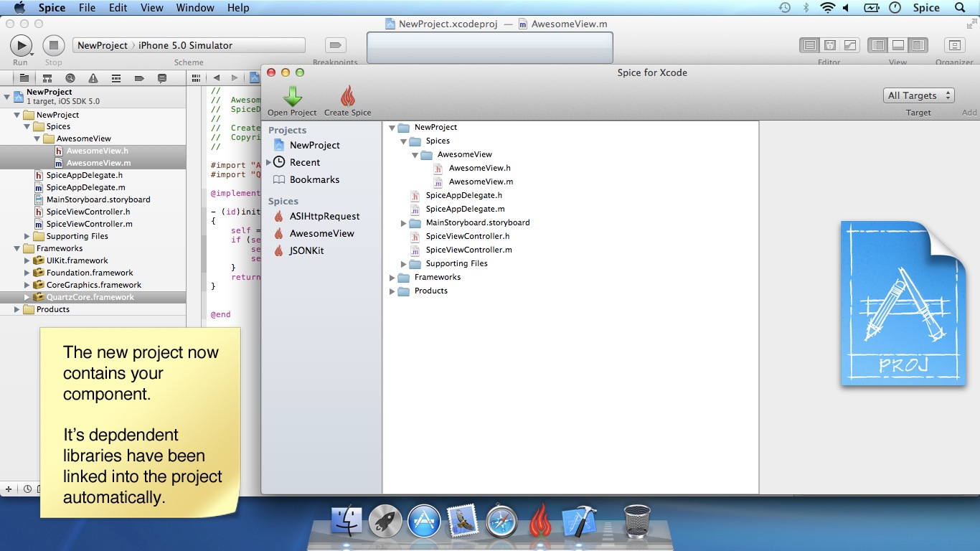Switch to the Version editor mode
This screenshot has height=551, width=980.
point(850,45)
